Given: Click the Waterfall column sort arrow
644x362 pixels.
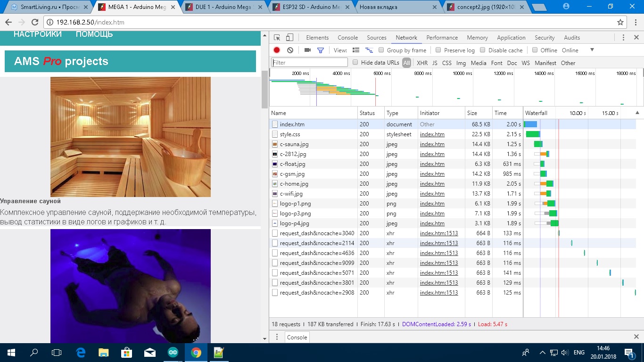Looking at the screenshot, I should (x=637, y=113).
